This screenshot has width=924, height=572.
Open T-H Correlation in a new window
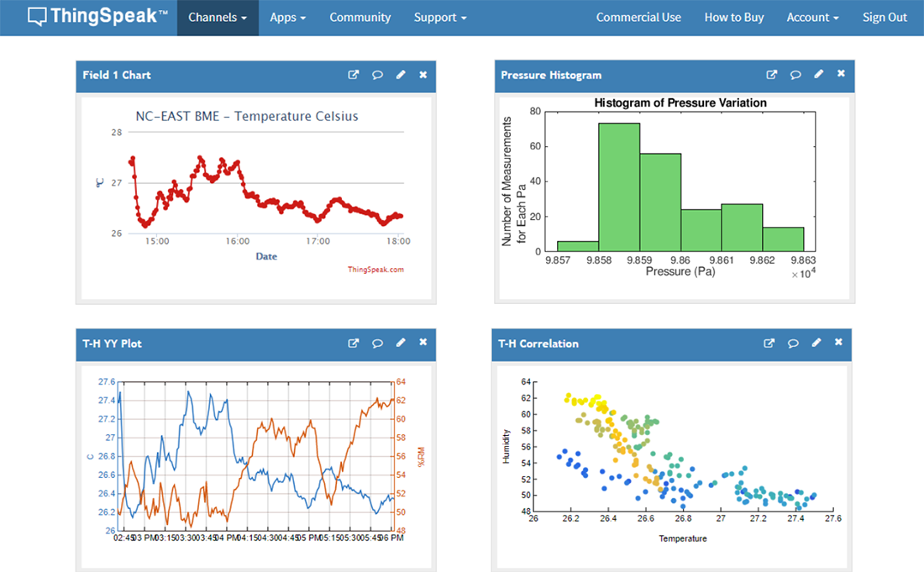(769, 343)
